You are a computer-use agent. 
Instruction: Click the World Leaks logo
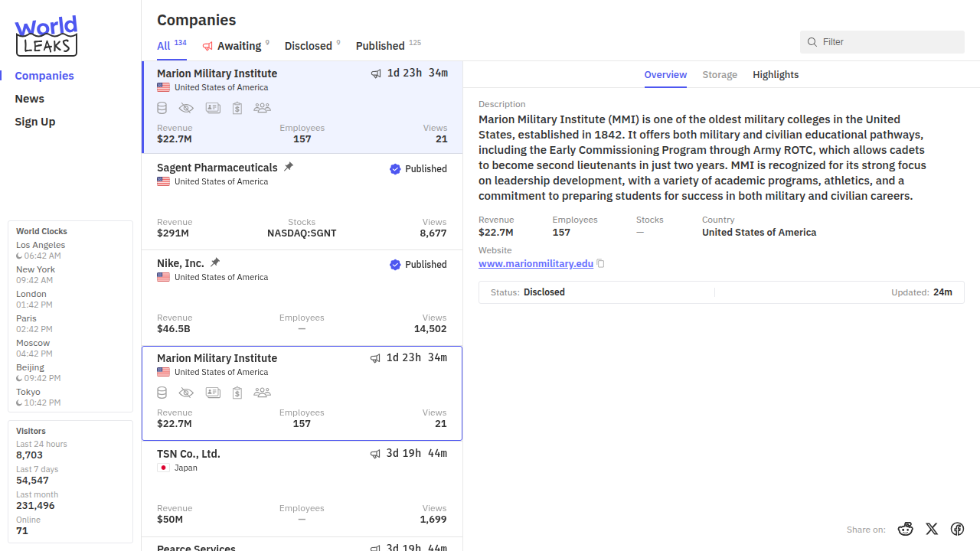tap(46, 36)
